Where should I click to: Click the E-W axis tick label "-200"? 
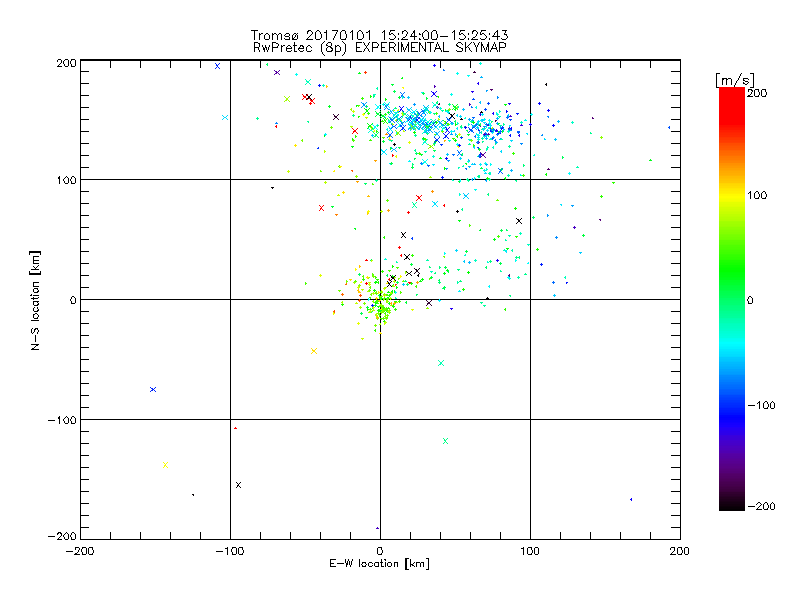tap(80, 551)
